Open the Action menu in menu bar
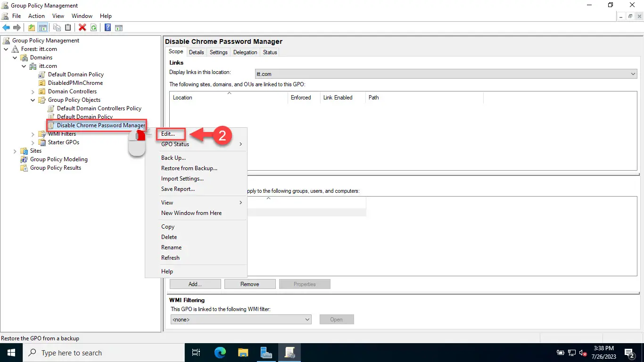Viewport: 644px width, 362px height. [36, 16]
